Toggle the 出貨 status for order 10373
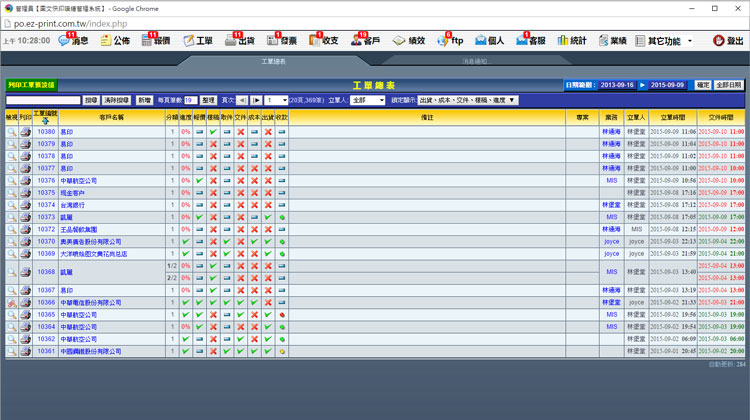This screenshot has width=750, height=420. pos(268,217)
